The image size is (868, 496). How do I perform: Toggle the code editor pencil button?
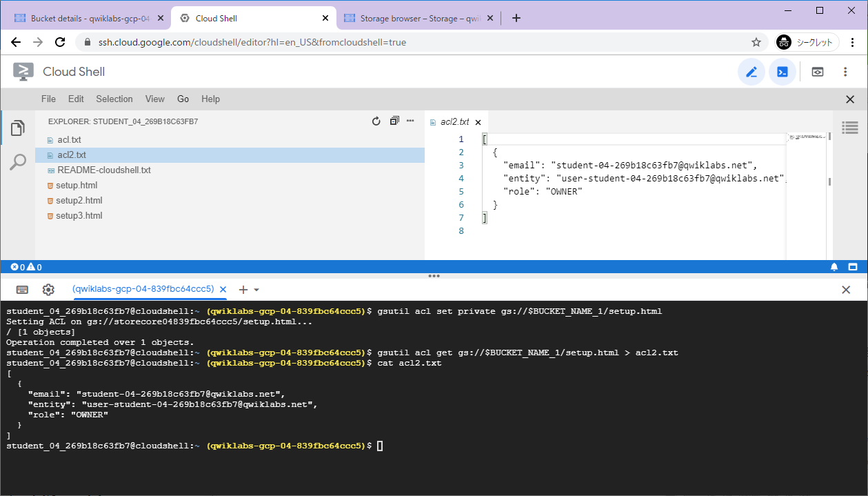[751, 72]
